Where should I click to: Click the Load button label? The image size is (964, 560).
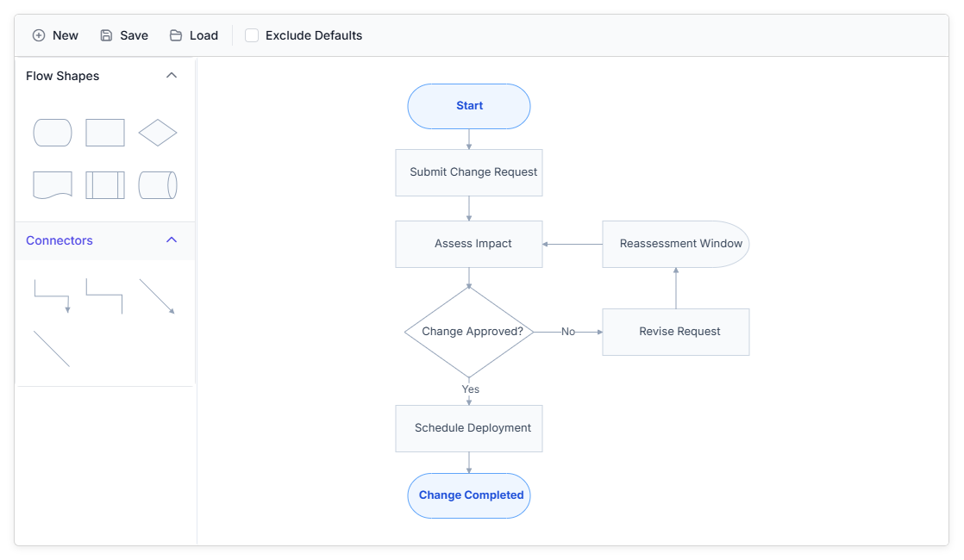coord(203,35)
